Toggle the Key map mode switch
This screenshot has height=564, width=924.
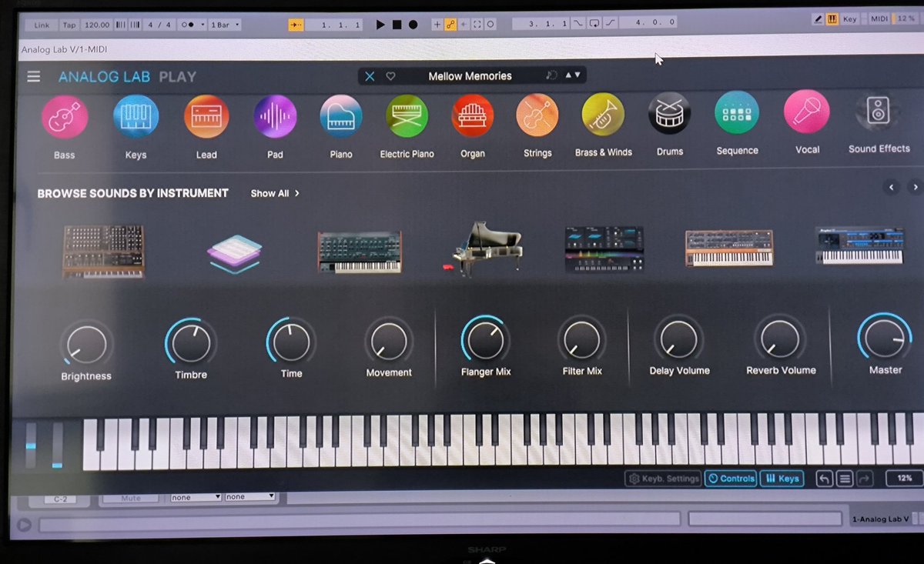pyautogui.click(x=849, y=18)
